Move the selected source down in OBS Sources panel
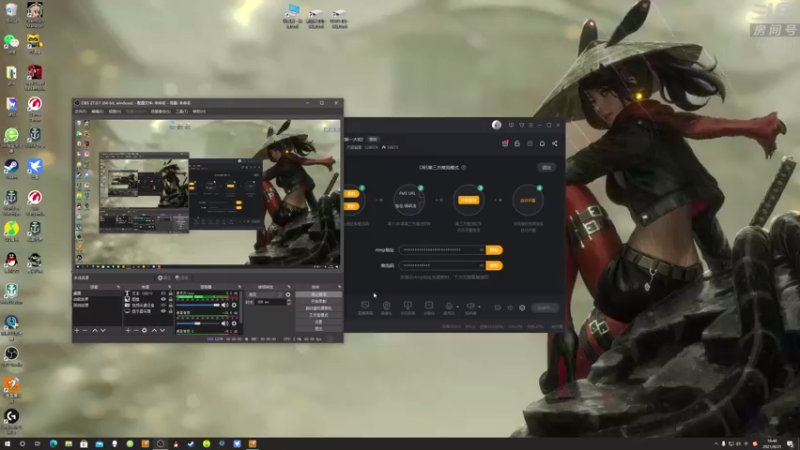The height and width of the screenshot is (450, 800). (x=162, y=331)
